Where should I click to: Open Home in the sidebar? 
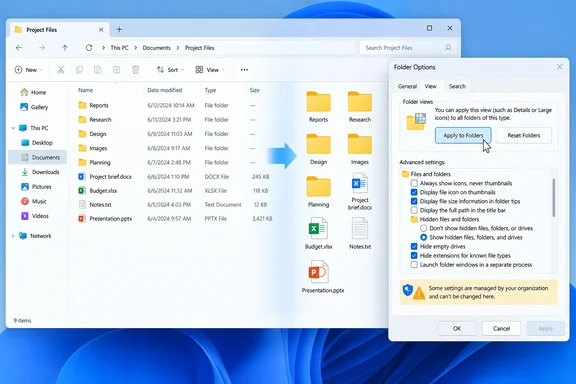[x=33, y=92]
